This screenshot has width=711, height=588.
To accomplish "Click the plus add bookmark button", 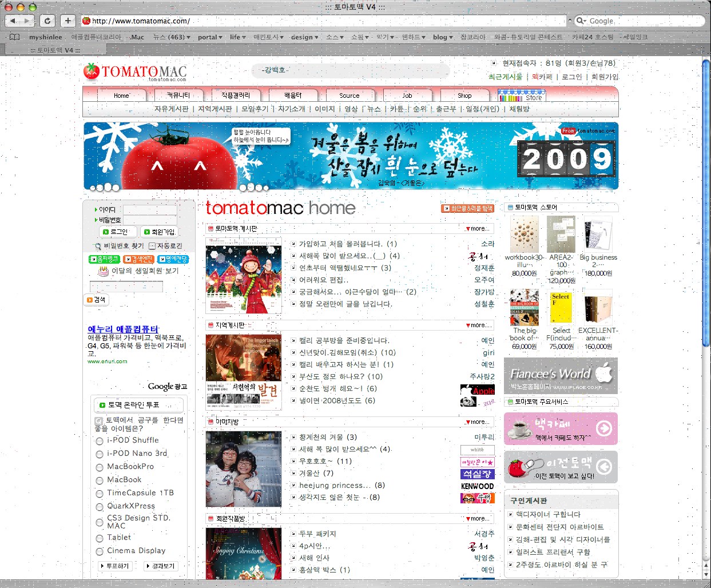I will pyautogui.click(x=67, y=21).
